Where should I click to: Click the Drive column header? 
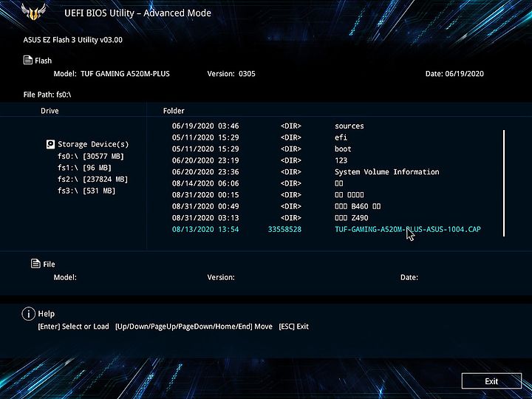click(50, 111)
